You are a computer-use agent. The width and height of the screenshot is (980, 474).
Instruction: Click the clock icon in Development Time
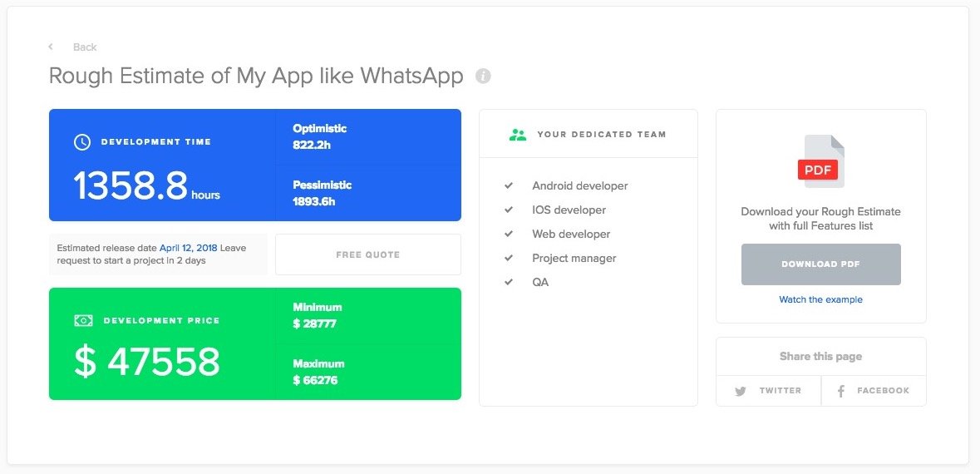(82, 142)
